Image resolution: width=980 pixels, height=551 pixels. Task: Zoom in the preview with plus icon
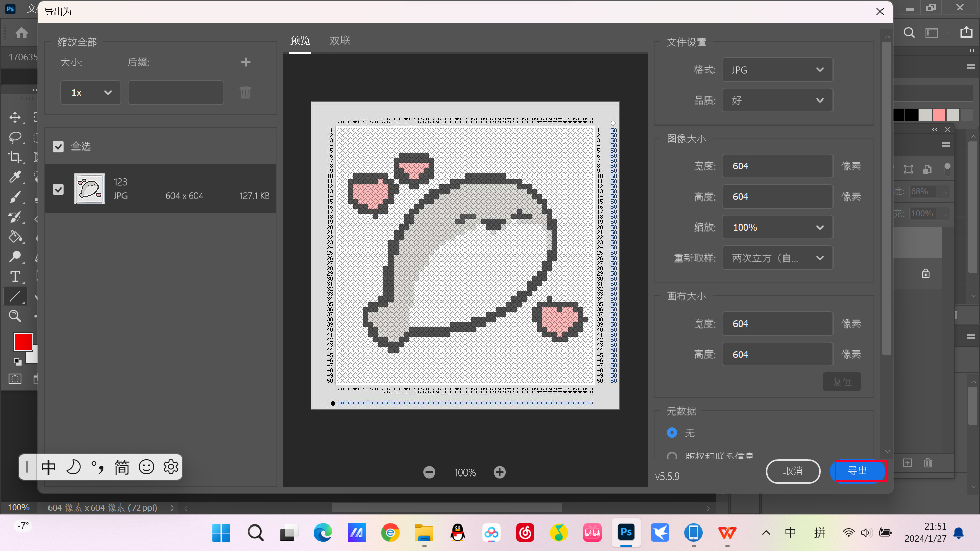click(x=500, y=472)
